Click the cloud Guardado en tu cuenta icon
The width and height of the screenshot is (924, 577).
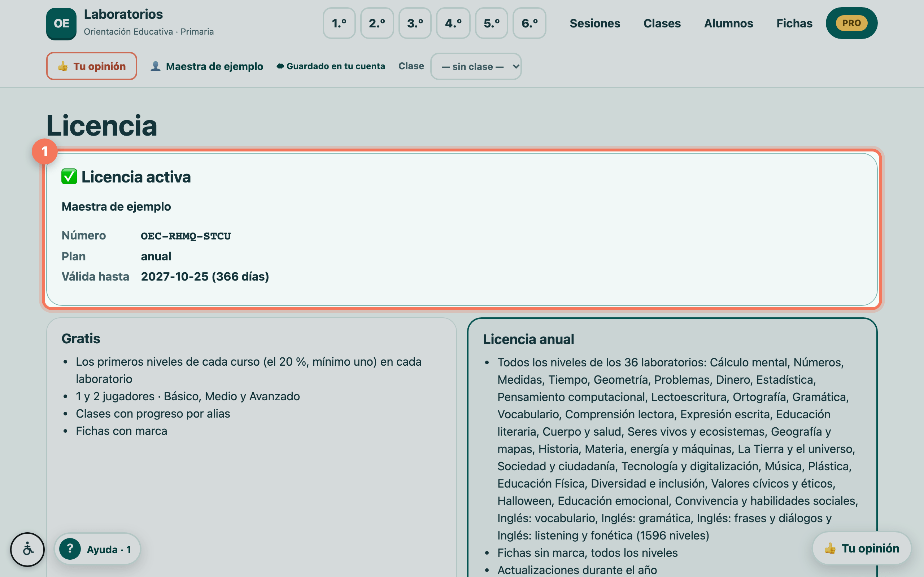click(280, 66)
